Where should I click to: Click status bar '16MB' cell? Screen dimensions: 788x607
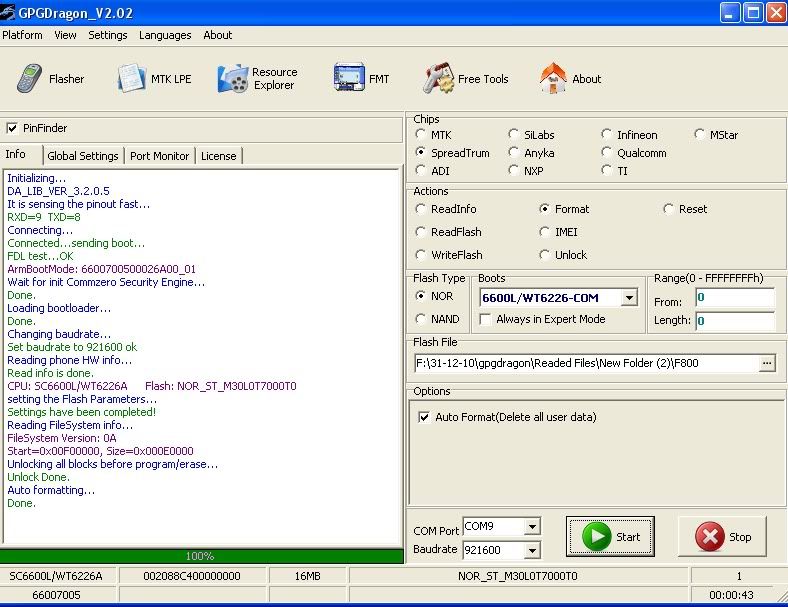click(308, 576)
